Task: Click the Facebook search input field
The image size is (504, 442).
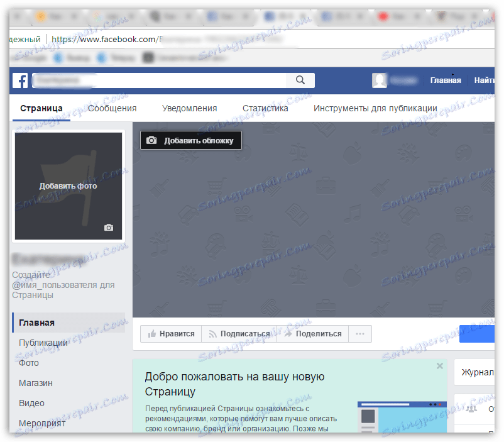Action: click(159, 80)
